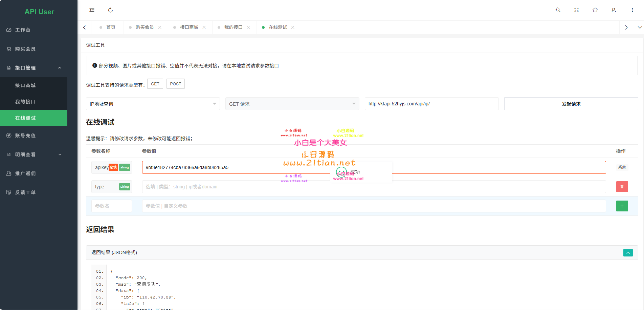Screen dimensions: 644x310
Task: Close the 购买会员 tab
Action: tap(160, 27)
